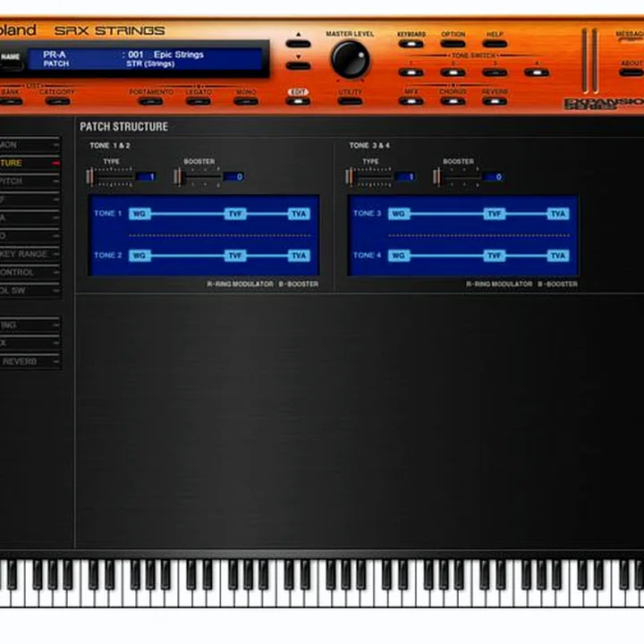Click the Tone 3 & 4 BOOSTER slider

click(456, 177)
